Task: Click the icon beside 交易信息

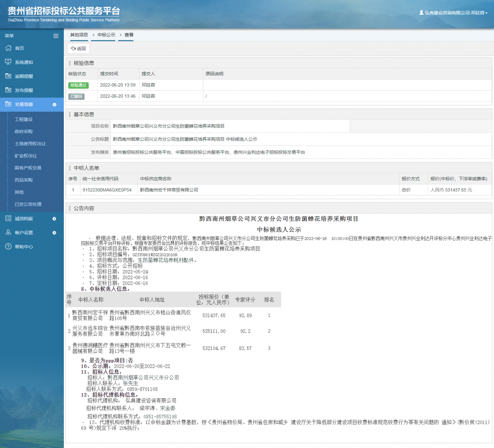Action: 8,104
